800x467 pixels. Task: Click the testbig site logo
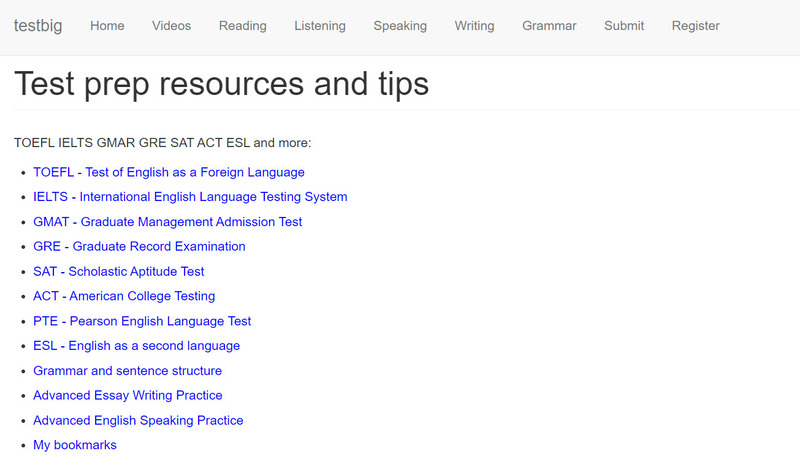click(x=38, y=26)
